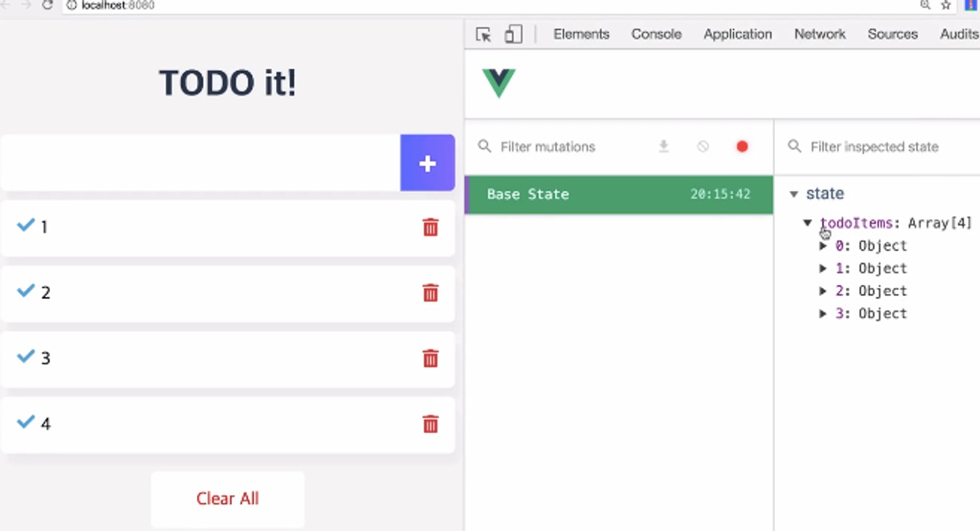This screenshot has height=531, width=980.
Task: Switch to the Console tab
Action: [655, 34]
